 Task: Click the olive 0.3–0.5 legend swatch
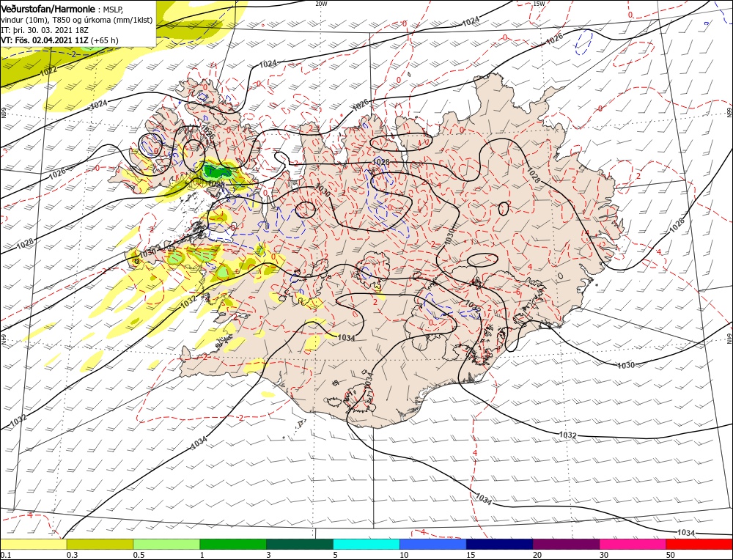point(100,544)
